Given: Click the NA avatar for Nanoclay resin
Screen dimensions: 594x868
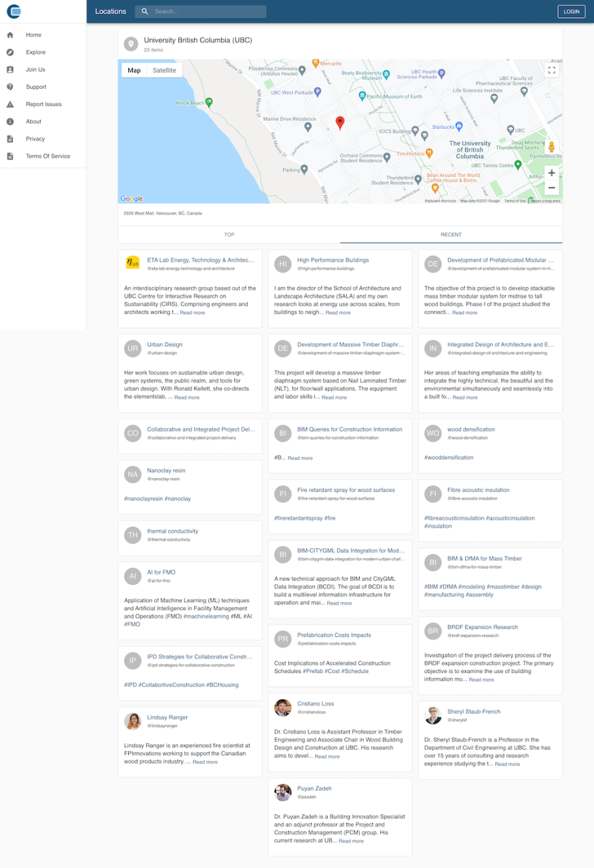Looking at the screenshot, I should pyautogui.click(x=133, y=474).
